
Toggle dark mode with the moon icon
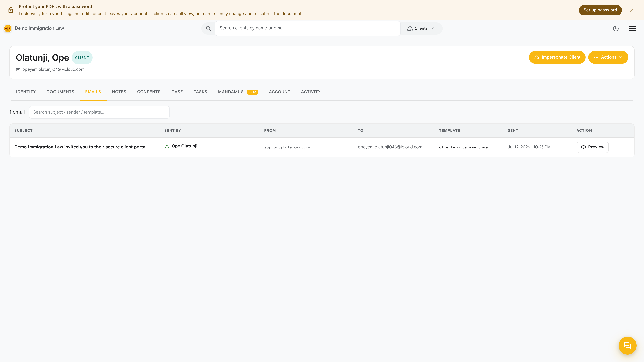pyautogui.click(x=616, y=28)
